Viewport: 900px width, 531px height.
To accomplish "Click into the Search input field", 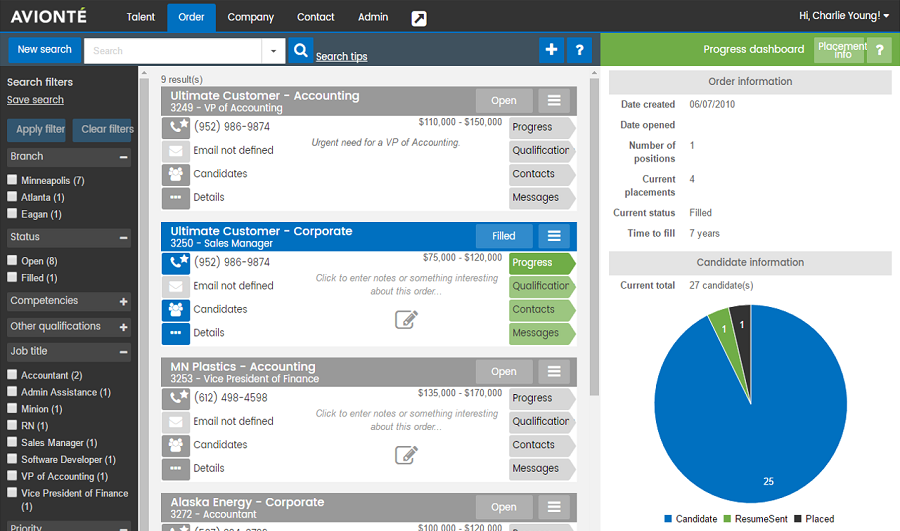I will [173, 51].
